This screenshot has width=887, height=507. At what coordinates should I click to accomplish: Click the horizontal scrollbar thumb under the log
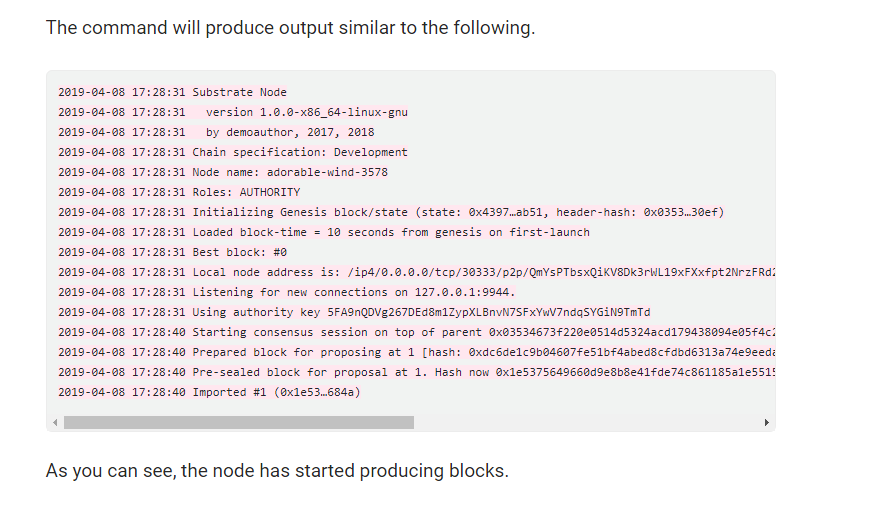[238, 423]
